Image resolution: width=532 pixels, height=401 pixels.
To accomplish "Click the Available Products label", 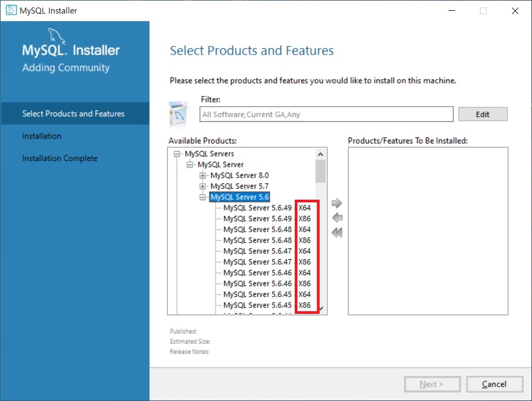I will point(203,141).
